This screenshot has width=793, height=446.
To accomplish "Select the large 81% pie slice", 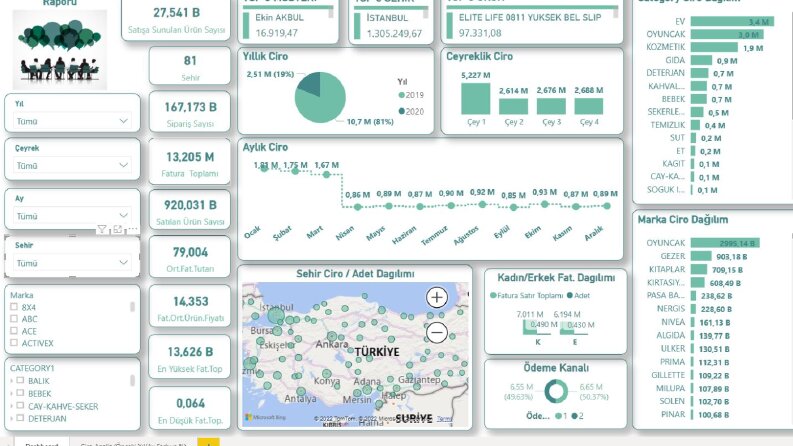I will pyautogui.click(x=324, y=104).
